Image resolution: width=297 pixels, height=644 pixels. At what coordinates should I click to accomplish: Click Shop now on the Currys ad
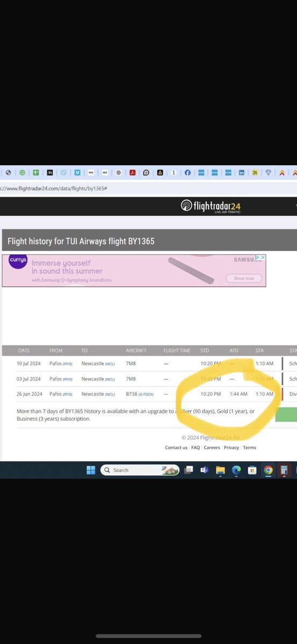click(244, 278)
